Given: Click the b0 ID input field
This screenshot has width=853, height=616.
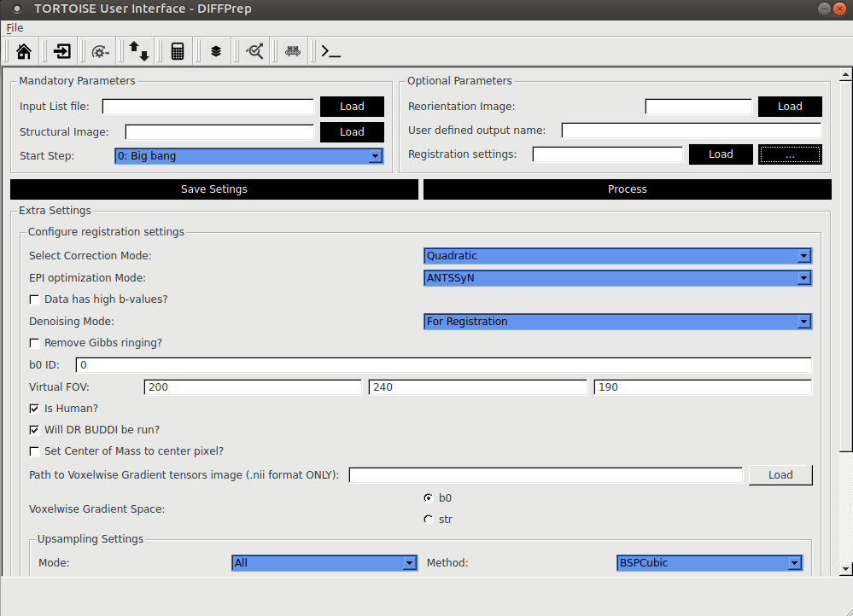Looking at the screenshot, I should 444,365.
